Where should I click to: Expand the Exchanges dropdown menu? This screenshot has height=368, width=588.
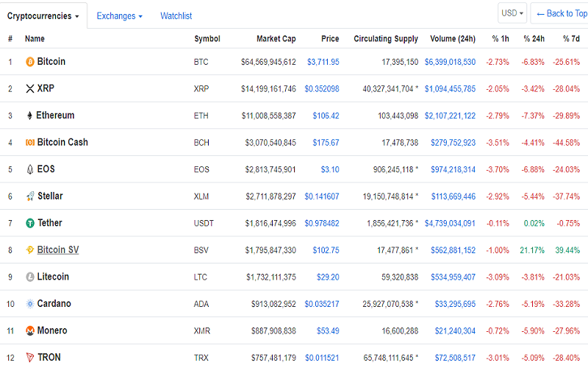click(119, 16)
